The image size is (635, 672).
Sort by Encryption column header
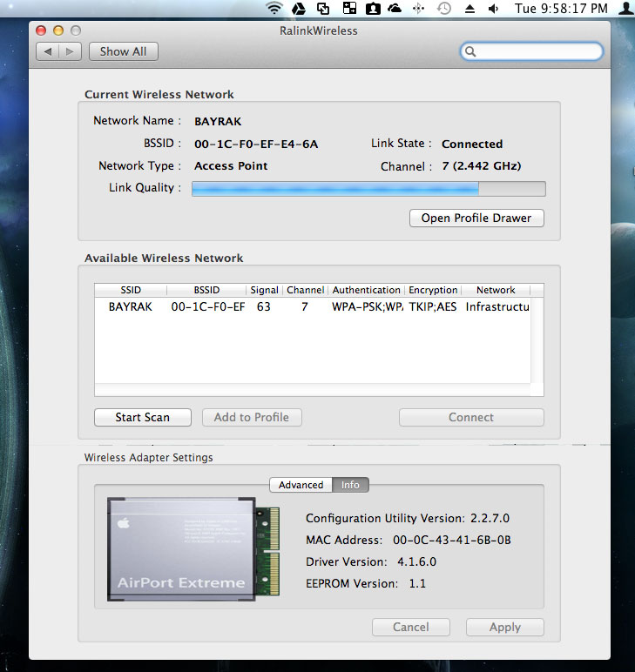click(x=433, y=290)
